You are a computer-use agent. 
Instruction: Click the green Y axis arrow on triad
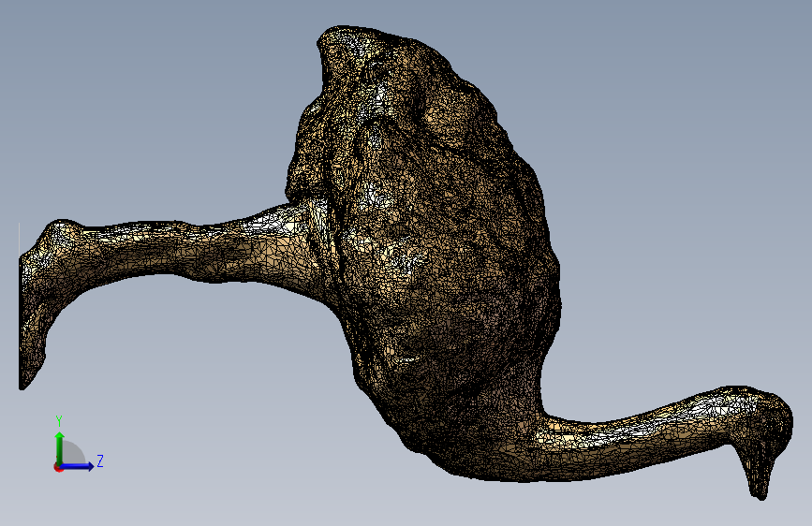click(60, 448)
